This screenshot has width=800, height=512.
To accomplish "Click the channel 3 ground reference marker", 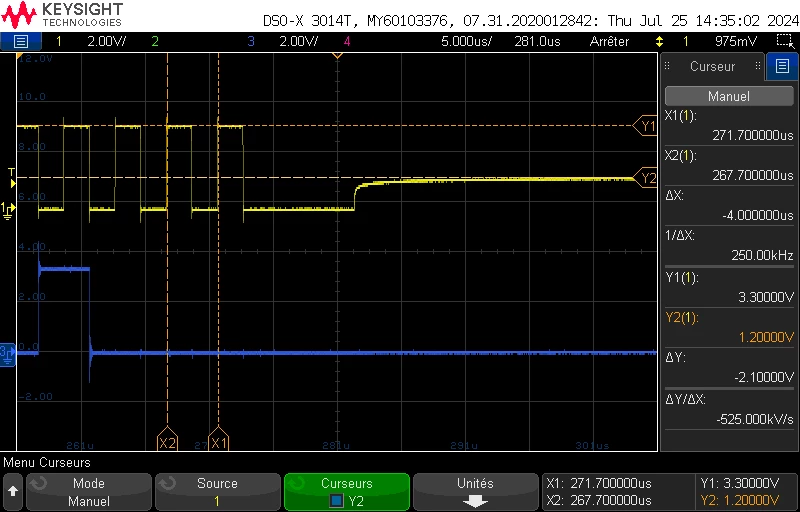I will [x=8, y=354].
